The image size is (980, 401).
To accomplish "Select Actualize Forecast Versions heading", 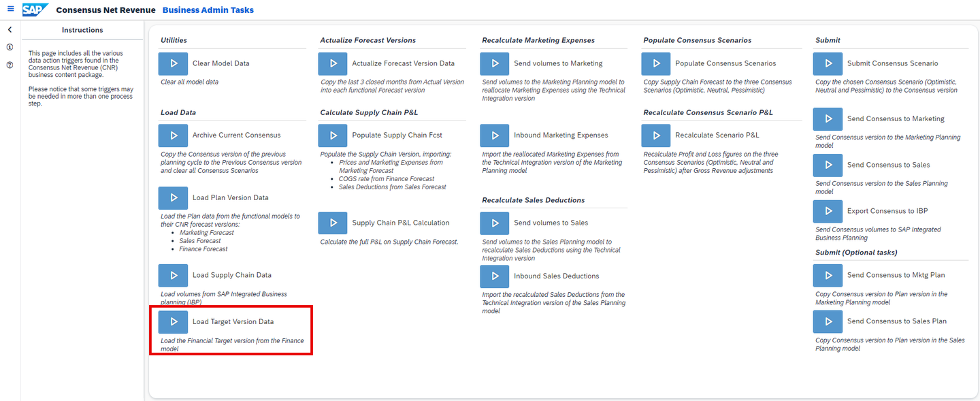I will (x=368, y=40).
